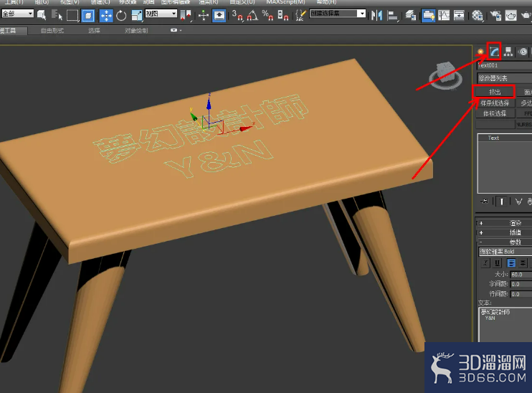Toggle Window/Crossing selection mode
The image size is (532, 393).
point(88,16)
